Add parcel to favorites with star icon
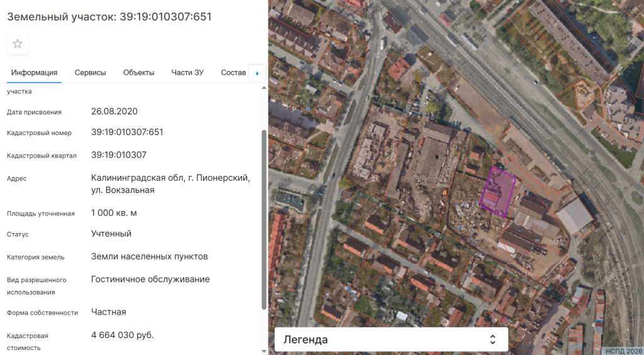This screenshot has height=355, width=644. pos(18,44)
